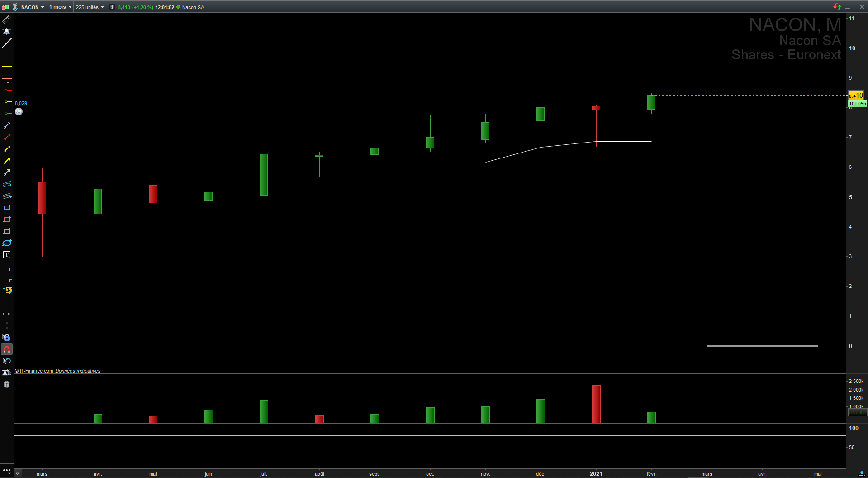Select the green dashed F line tool
Screen dimensions: 868x478
[x=7, y=281]
